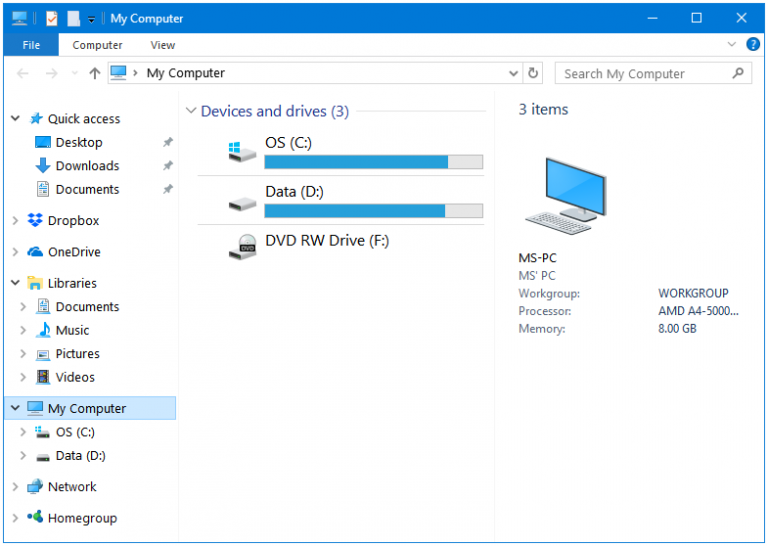Switch to the Computer ribbon tab
The height and width of the screenshot is (546, 768).
pyautogui.click(x=97, y=45)
